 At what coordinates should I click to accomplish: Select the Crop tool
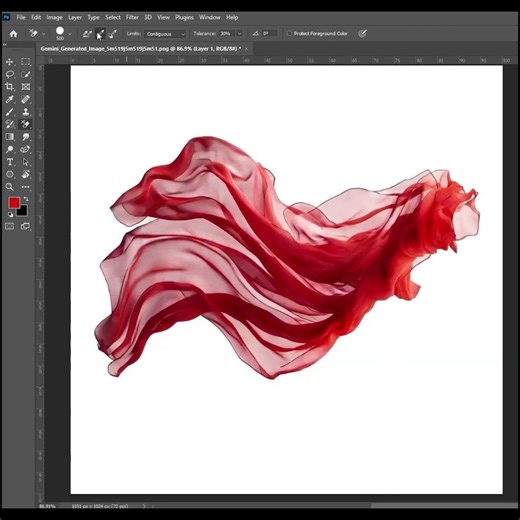[9, 87]
